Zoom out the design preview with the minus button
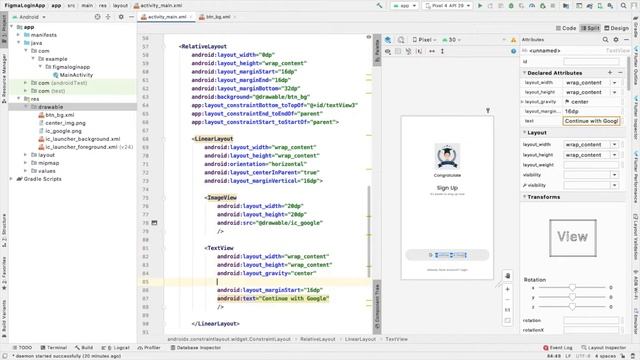 507,300
